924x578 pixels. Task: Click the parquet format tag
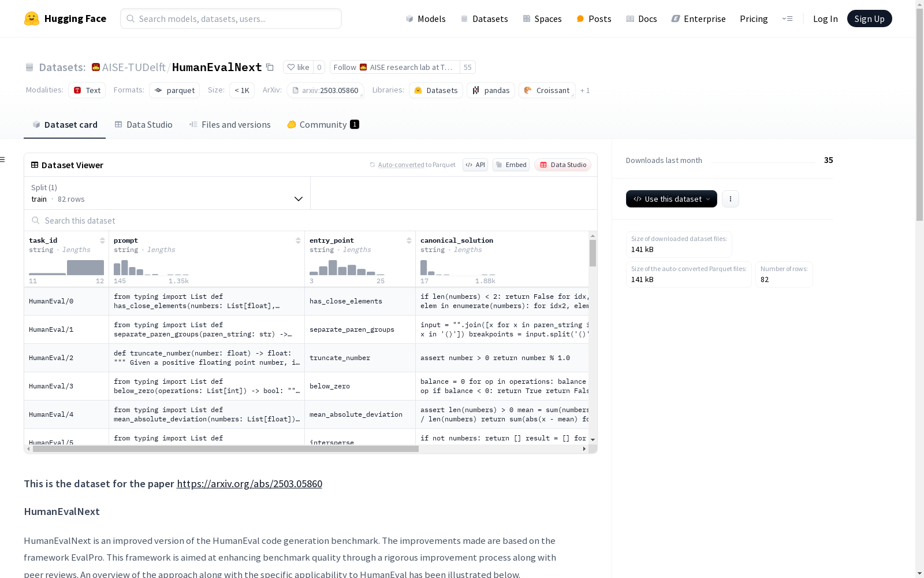point(174,90)
